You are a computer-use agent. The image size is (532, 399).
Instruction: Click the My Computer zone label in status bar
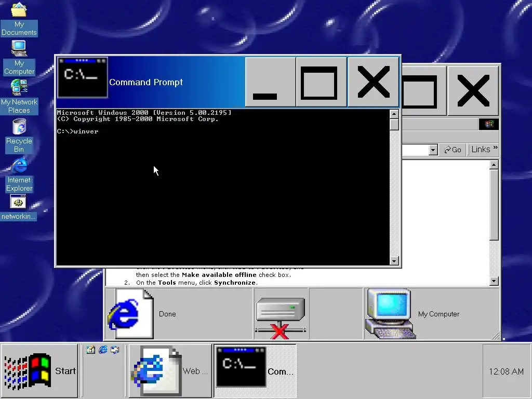click(438, 314)
